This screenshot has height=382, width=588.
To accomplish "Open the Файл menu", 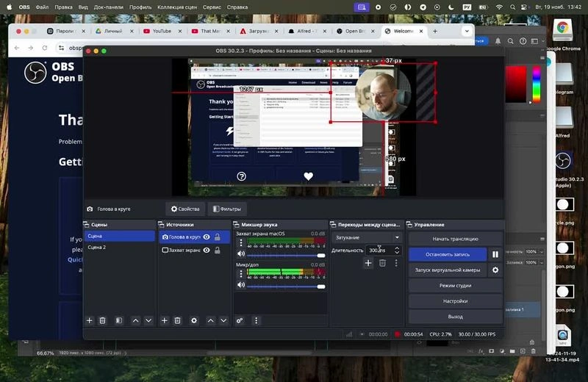I will click(42, 7).
